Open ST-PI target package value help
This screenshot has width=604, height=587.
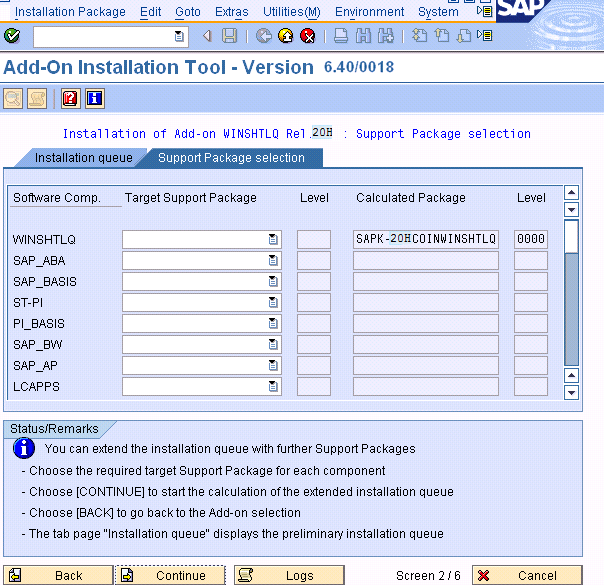(273, 302)
